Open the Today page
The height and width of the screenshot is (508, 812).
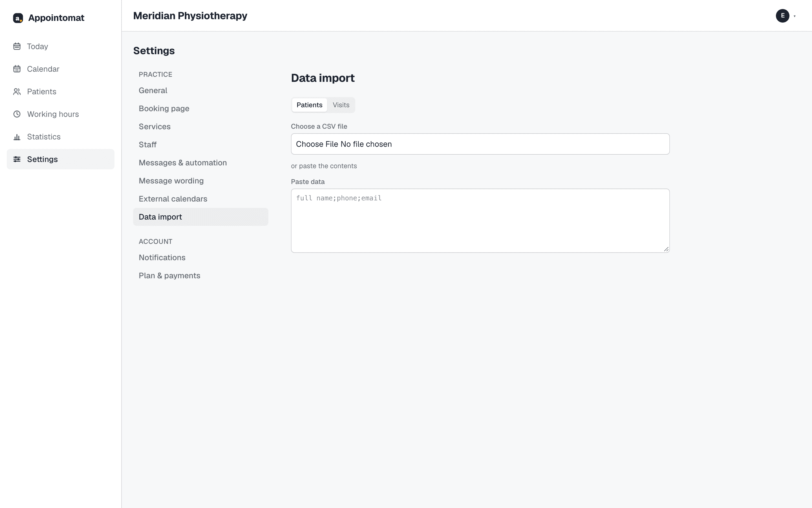click(60, 46)
